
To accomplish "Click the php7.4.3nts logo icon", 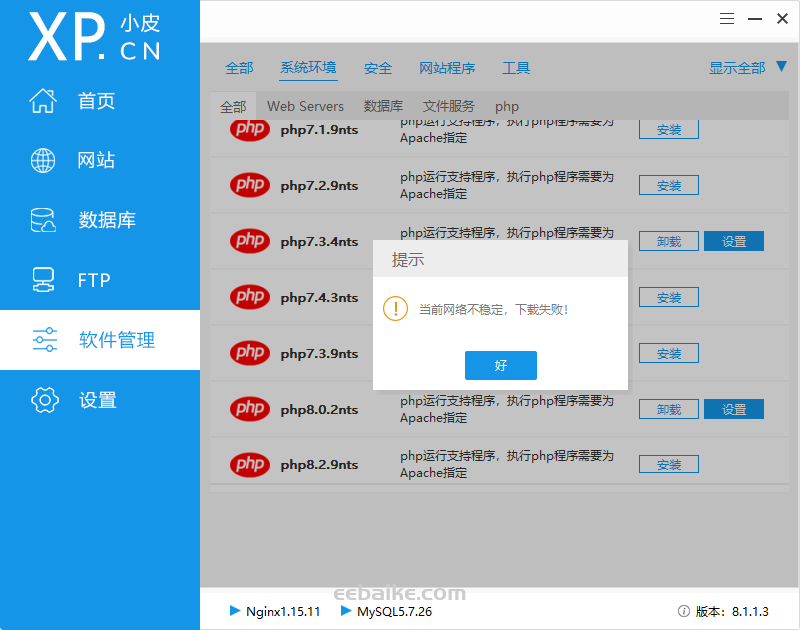I will [249, 297].
